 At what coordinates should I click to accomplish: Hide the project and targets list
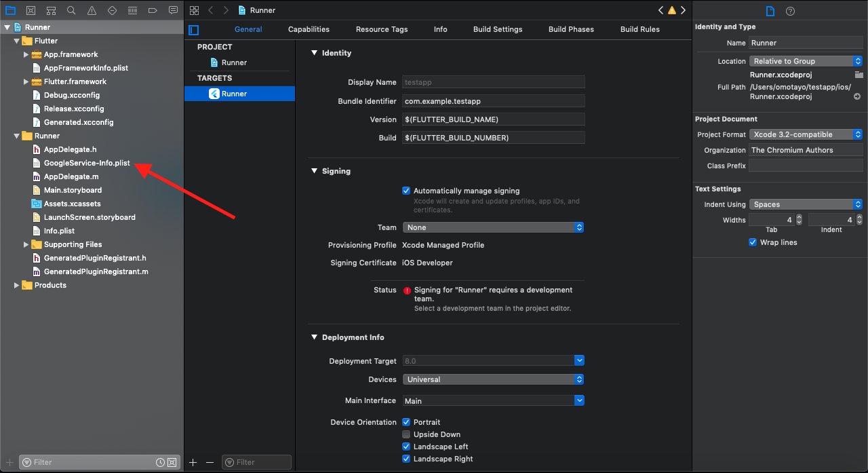(194, 29)
